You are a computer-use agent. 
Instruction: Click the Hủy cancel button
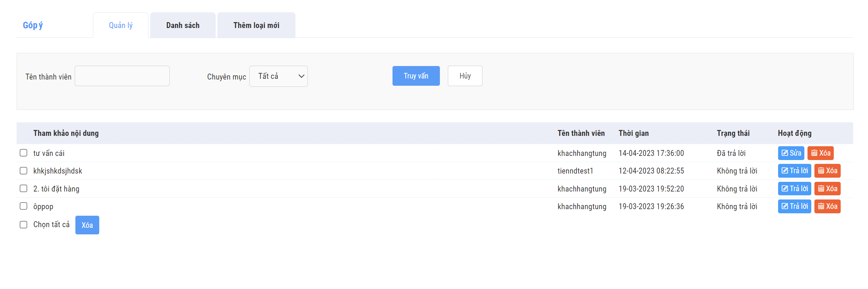(465, 76)
